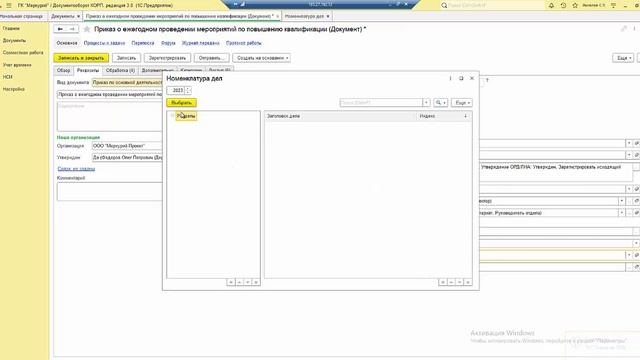Switch to the Обработка tab

[x=120, y=71]
